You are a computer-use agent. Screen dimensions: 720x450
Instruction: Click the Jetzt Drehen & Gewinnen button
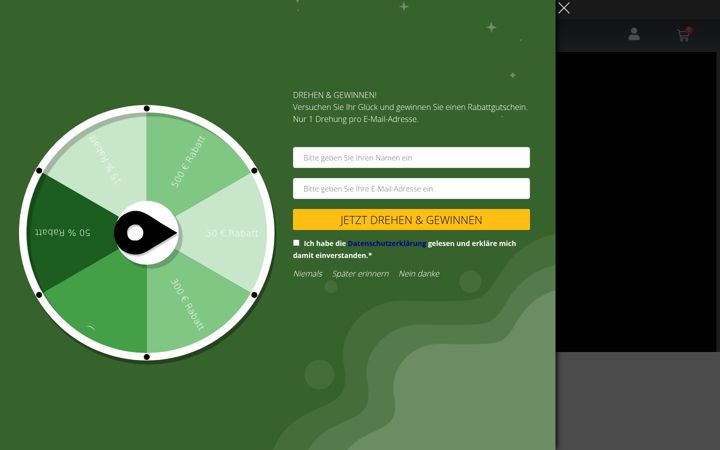tap(411, 219)
